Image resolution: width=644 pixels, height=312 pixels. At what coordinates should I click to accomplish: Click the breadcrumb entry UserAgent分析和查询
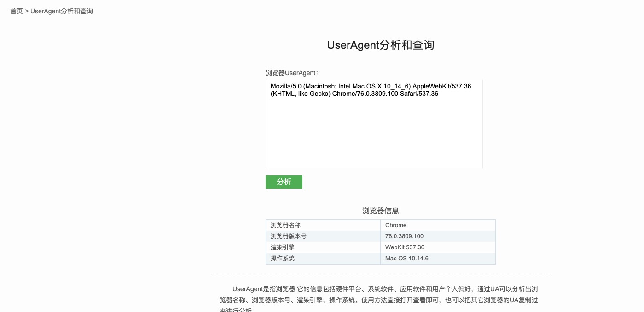coord(62,11)
